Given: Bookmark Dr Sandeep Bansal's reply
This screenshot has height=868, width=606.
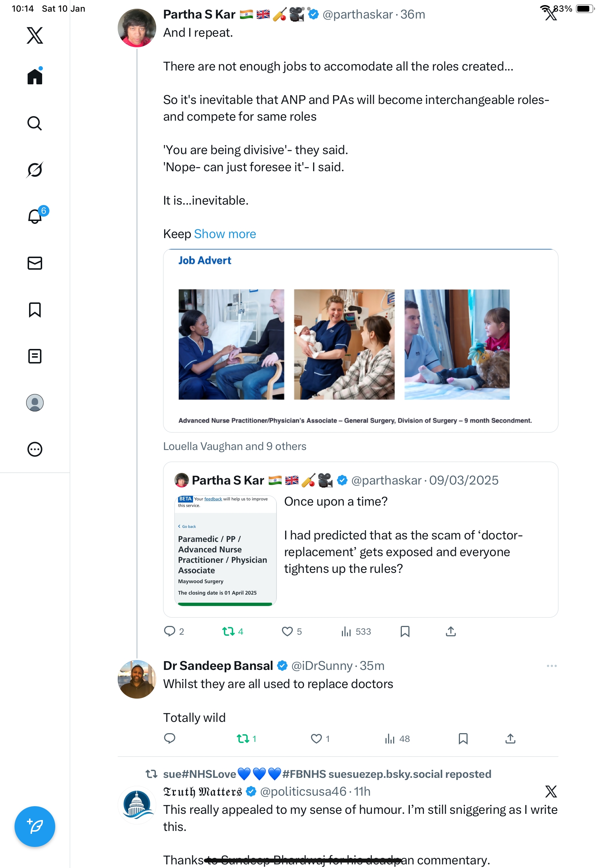Looking at the screenshot, I should click(x=463, y=739).
